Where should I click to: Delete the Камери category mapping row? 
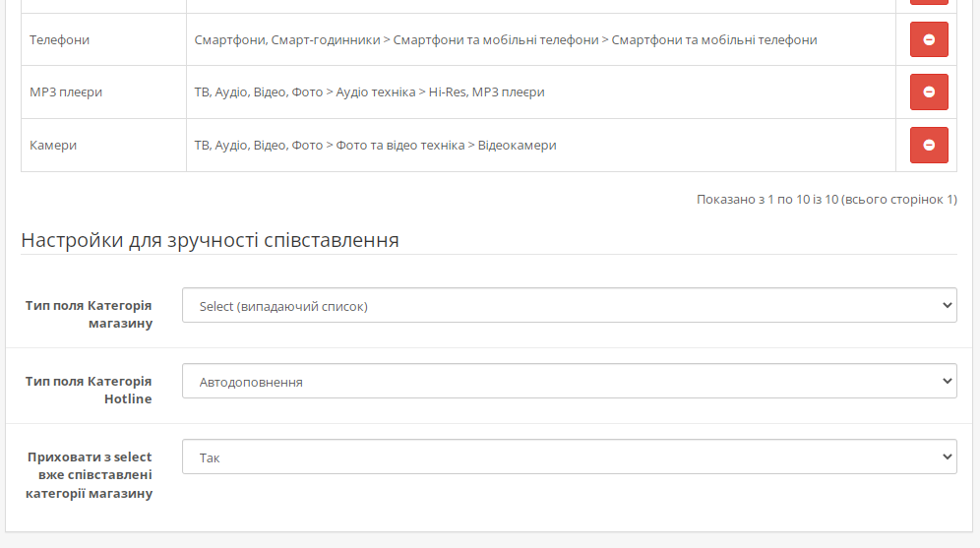(929, 145)
